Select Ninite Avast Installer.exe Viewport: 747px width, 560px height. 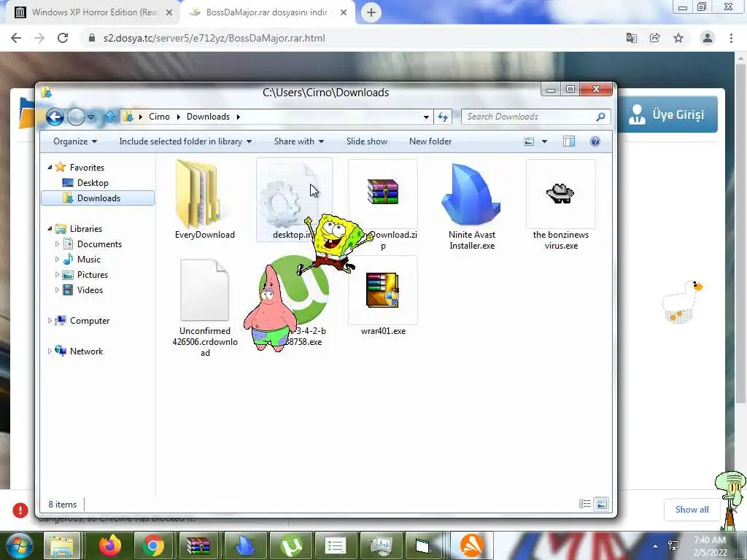tap(472, 206)
